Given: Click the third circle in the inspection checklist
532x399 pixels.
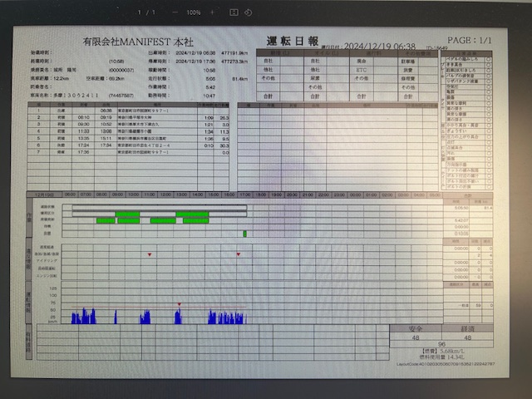Looking at the screenshot, I should click(x=488, y=69).
